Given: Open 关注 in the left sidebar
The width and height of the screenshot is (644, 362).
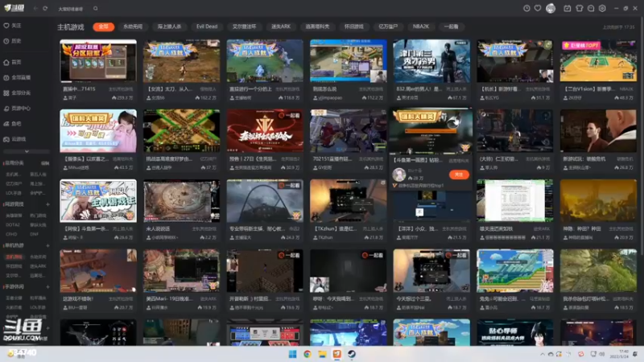Looking at the screenshot, I should (12, 26).
